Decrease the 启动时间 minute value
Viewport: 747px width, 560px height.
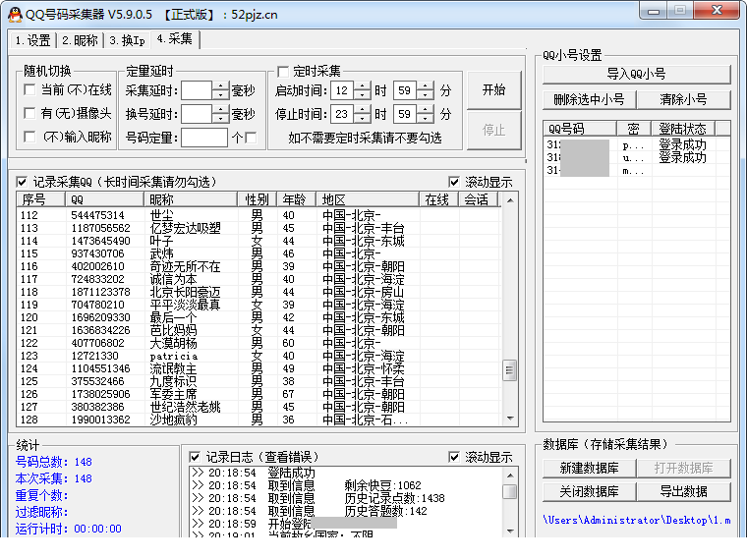coord(426,95)
